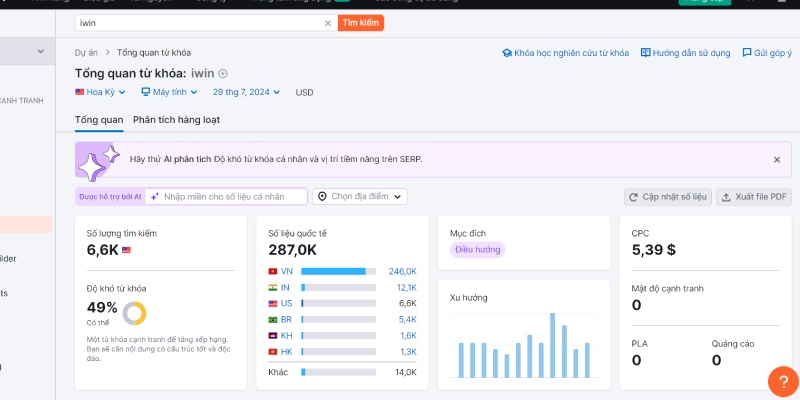
Task: Click 5,4K Brazil volume value
Action: click(x=408, y=319)
